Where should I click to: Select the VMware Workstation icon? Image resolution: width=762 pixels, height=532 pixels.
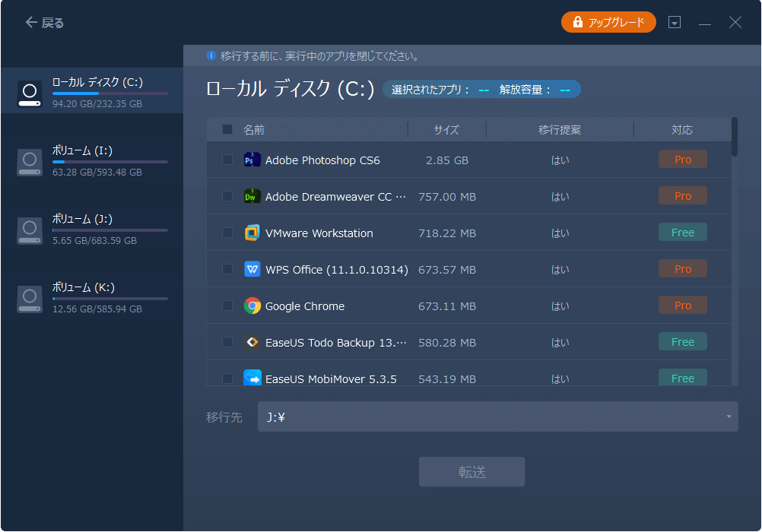[x=252, y=233]
